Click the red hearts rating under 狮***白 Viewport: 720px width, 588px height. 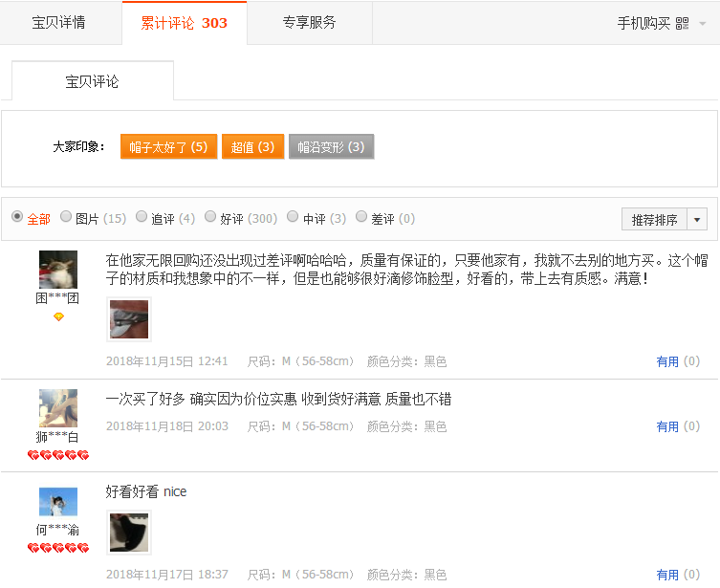[58, 455]
